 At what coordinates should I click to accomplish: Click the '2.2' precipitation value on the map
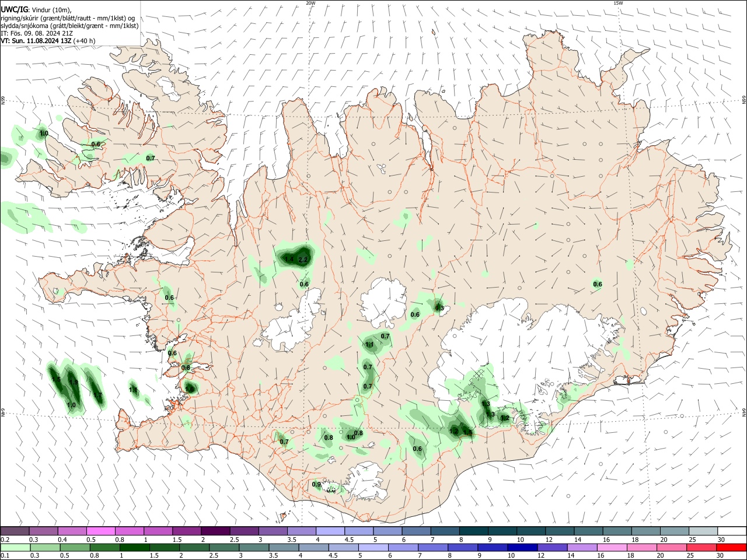coord(303,260)
